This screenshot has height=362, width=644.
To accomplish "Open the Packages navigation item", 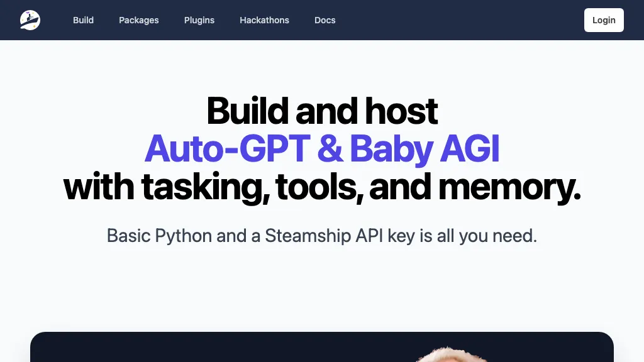I will (x=138, y=20).
